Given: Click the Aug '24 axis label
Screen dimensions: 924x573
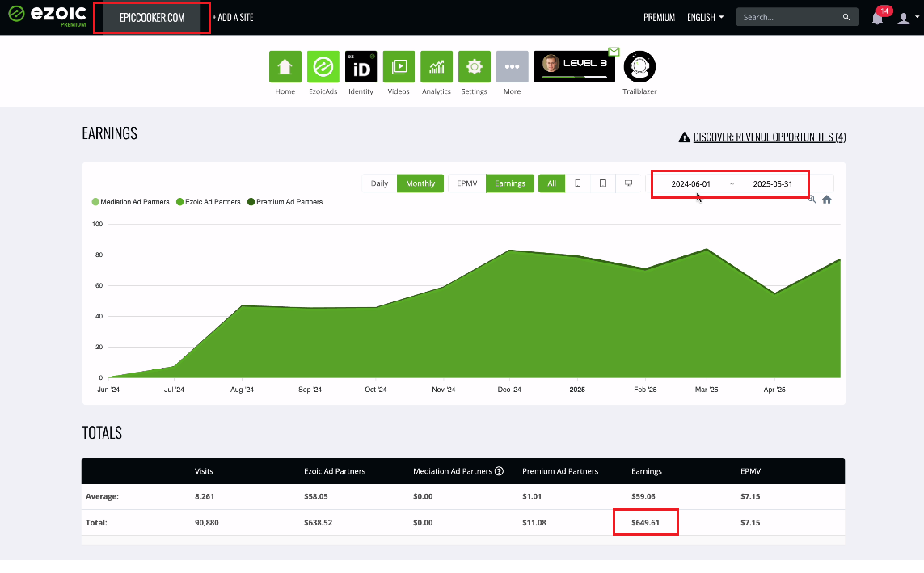Looking at the screenshot, I should [242, 390].
